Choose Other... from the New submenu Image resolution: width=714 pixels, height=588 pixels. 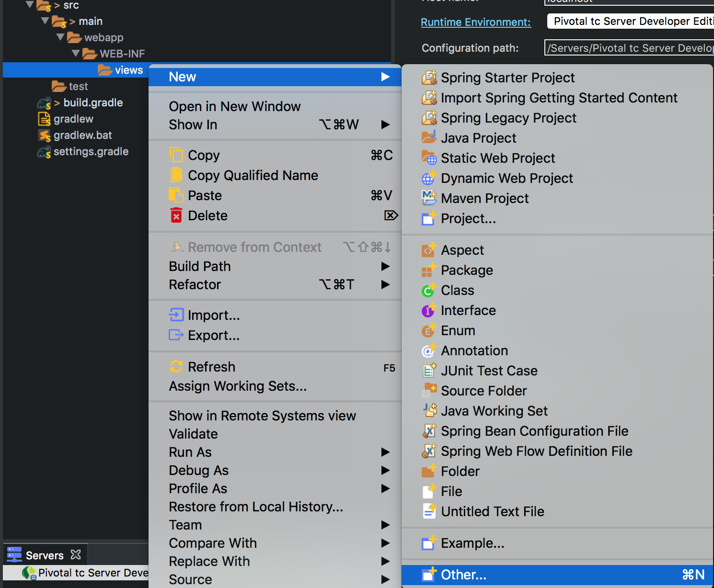pyautogui.click(x=463, y=575)
